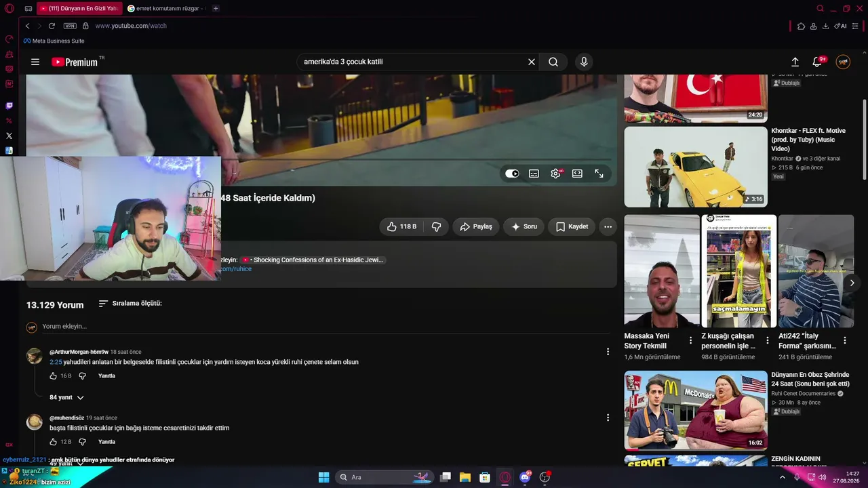868x488 pixels.
Task: Toggle subtitles in the video player
Action: 534,174
